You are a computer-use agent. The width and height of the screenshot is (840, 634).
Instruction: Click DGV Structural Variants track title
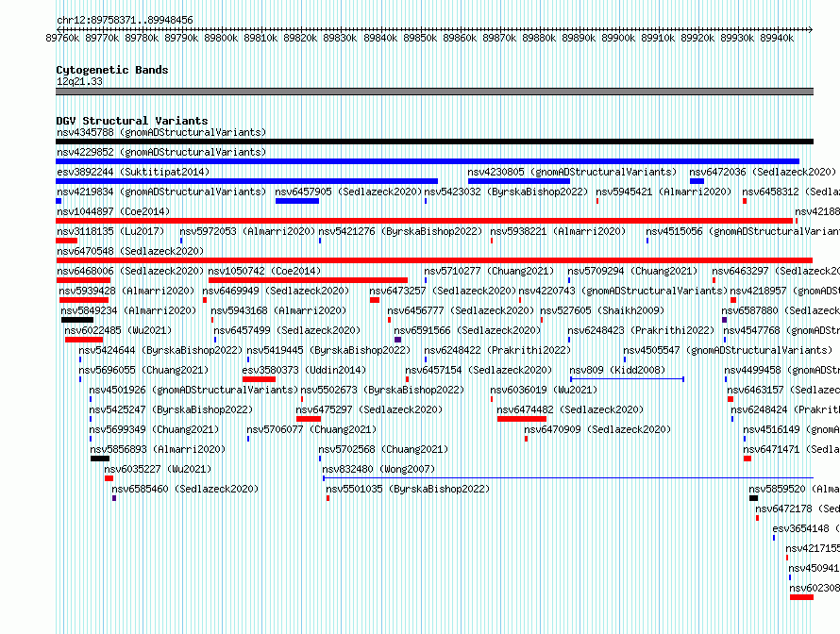(x=132, y=121)
